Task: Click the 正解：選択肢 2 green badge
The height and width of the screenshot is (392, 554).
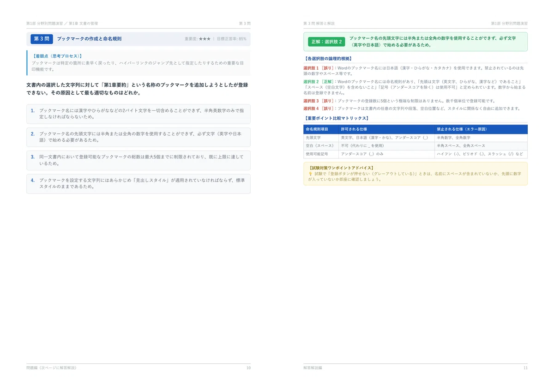Action: (327, 42)
